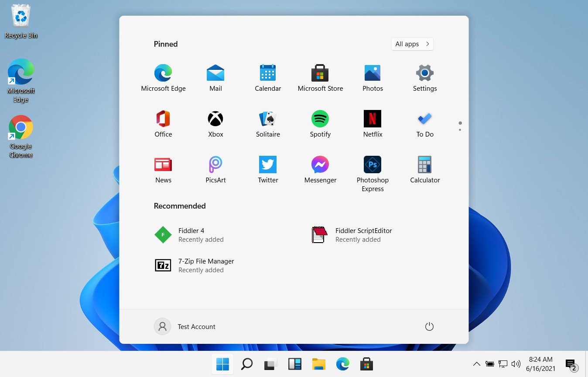Image resolution: width=588 pixels, height=377 pixels.
Task: Launch PicsArt from the Start menu
Action: point(215,165)
